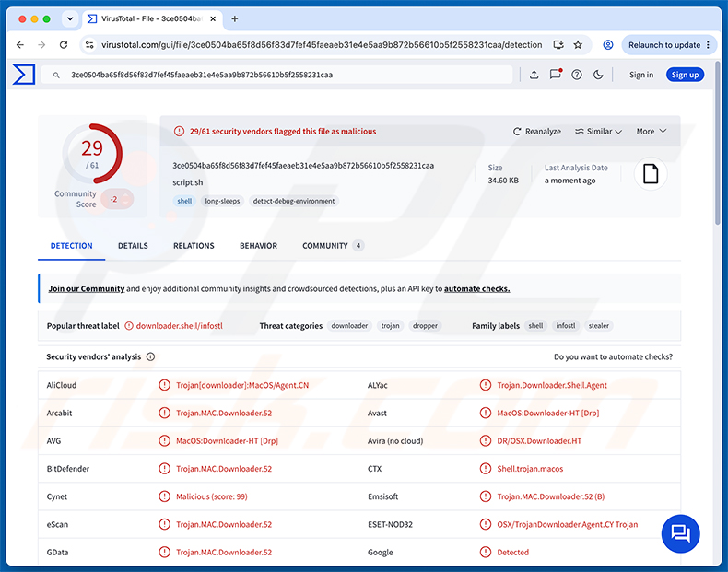Click the infostl family label chip

tap(566, 326)
